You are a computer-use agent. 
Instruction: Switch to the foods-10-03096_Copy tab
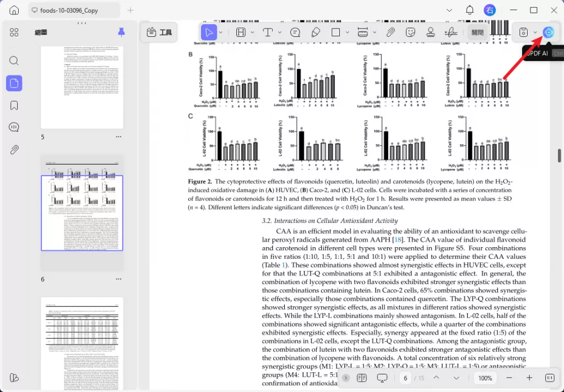coord(74,10)
